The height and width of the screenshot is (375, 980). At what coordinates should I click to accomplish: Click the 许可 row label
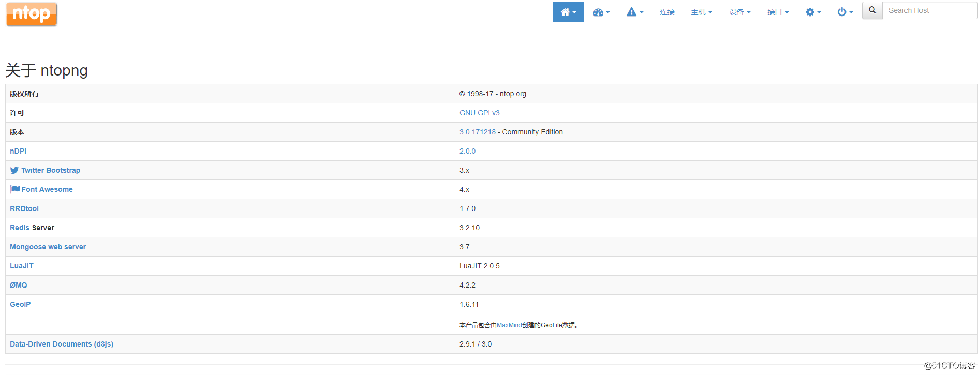(17, 113)
